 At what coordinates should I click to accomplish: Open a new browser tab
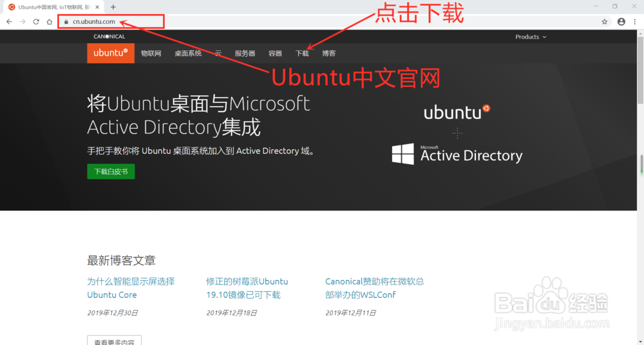click(x=113, y=7)
